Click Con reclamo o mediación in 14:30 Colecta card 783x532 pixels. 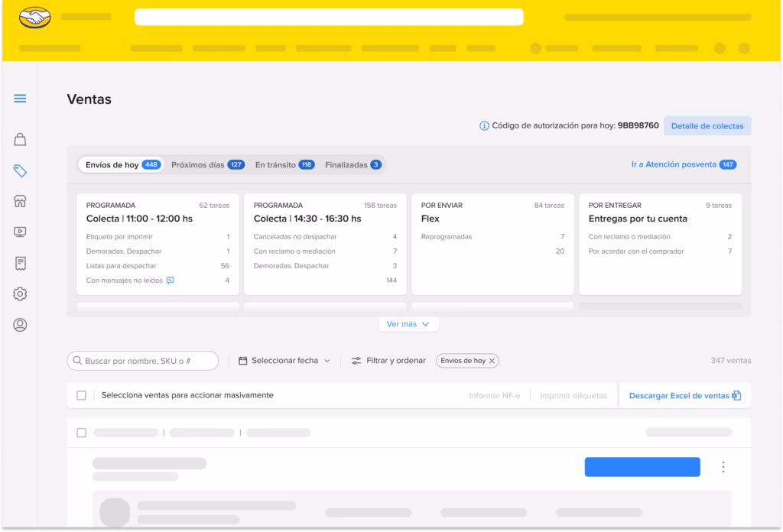coord(325,251)
